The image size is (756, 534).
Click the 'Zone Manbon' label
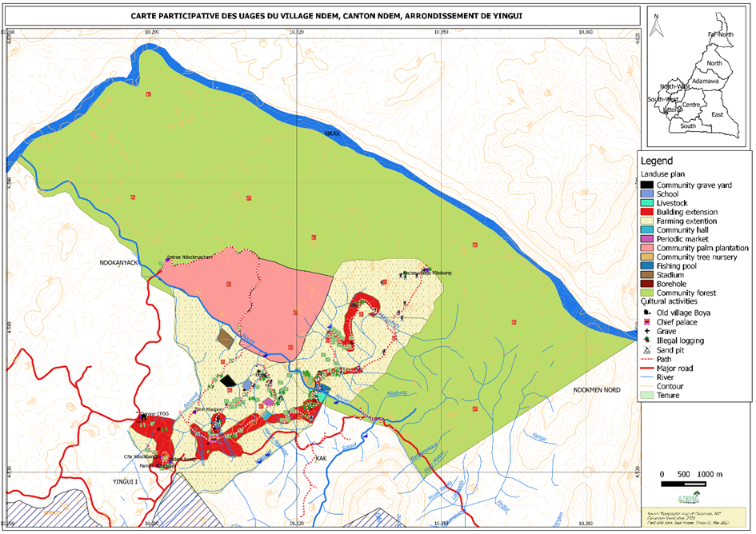click(208, 409)
